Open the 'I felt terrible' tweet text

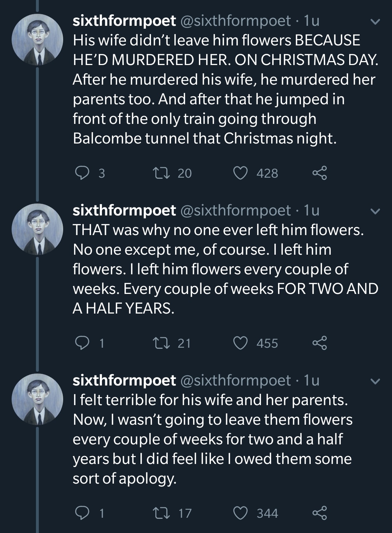click(212, 439)
